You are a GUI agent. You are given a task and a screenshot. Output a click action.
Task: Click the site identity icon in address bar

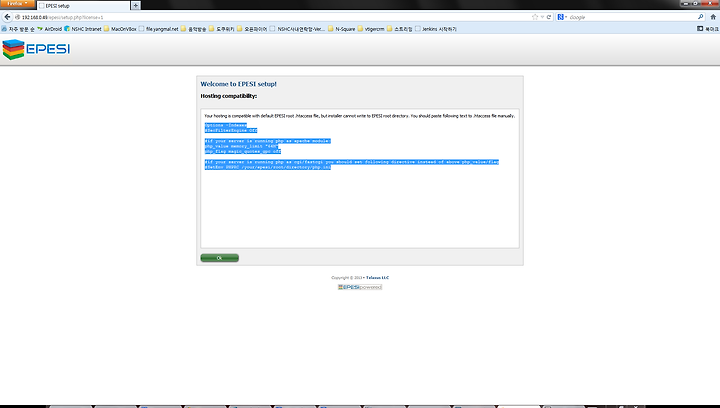[x=17, y=17]
